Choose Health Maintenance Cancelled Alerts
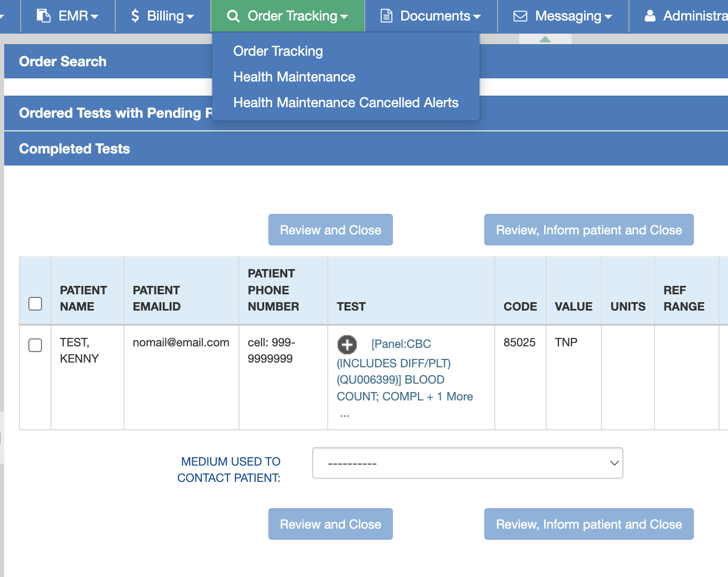728x577 pixels. coord(346,102)
